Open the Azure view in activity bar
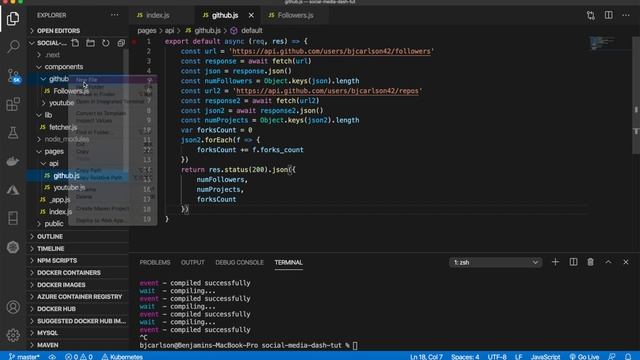640x360 pixels. click(13, 190)
